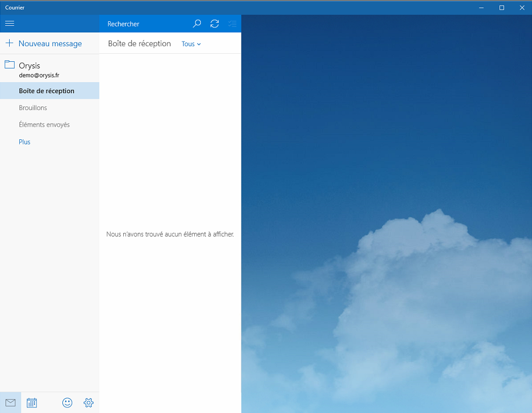
Task: Click the folder icon beside Orysis
Action: [x=10, y=65]
